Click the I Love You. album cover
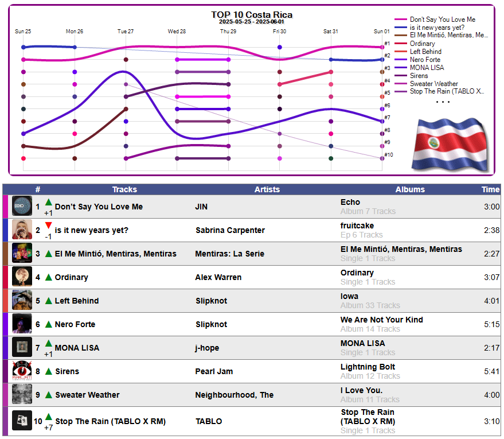Viewport: 504px width, 439px height. pos(22,394)
